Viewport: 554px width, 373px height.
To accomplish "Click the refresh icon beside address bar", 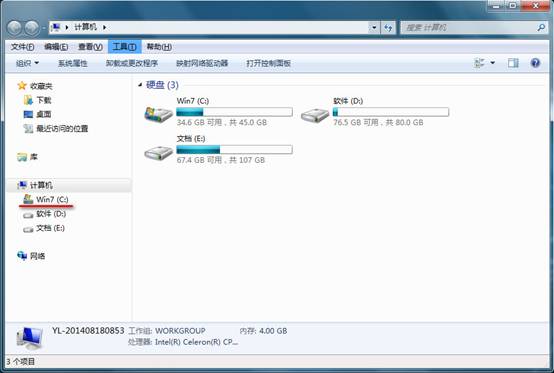I will point(388,28).
